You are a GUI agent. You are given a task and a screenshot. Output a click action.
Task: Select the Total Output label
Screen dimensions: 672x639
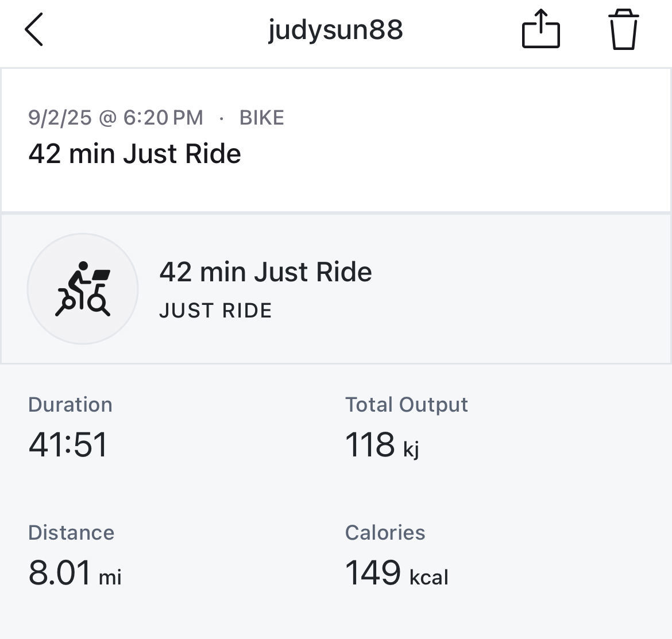point(406,405)
